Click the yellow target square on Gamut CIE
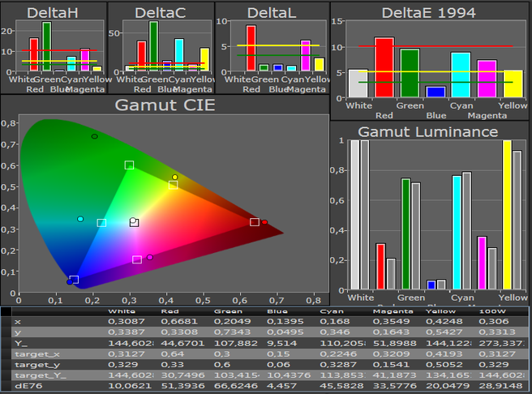 (x=173, y=185)
